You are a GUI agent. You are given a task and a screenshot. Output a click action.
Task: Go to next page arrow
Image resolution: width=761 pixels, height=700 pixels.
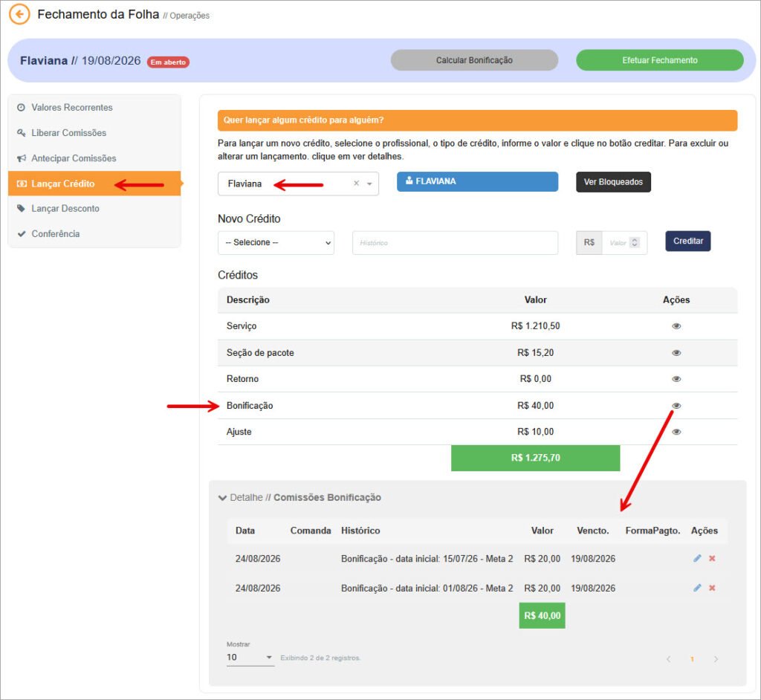pos(716,658)
